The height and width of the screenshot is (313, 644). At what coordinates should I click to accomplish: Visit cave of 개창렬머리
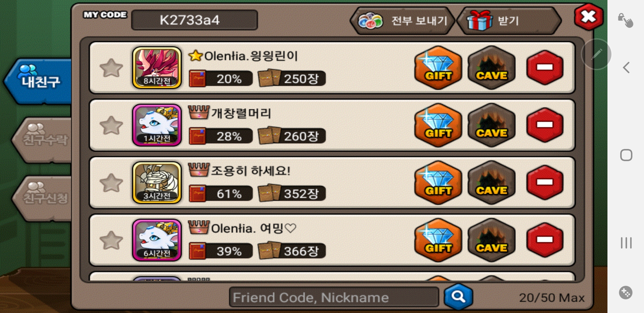491,125
